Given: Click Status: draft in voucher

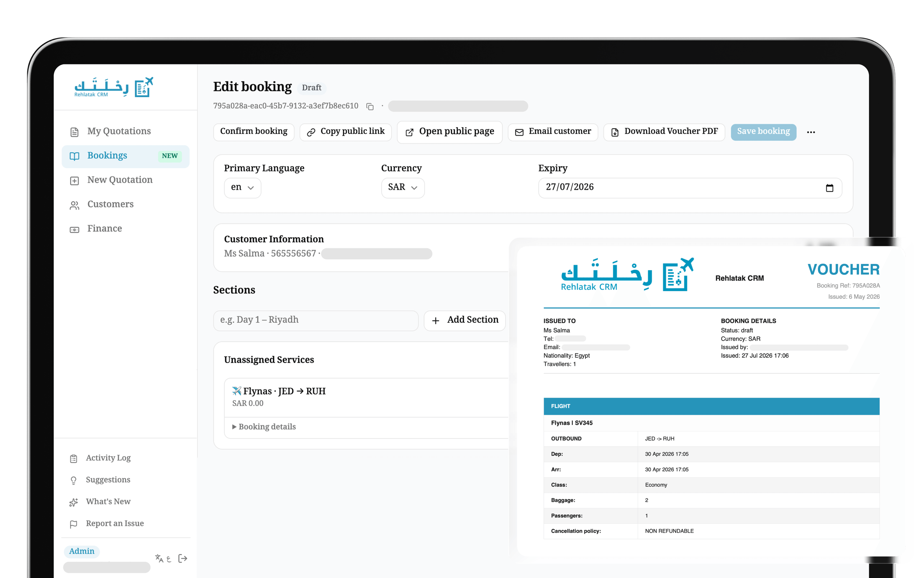Looking at the screenshot, I should (x=737, y=331).
